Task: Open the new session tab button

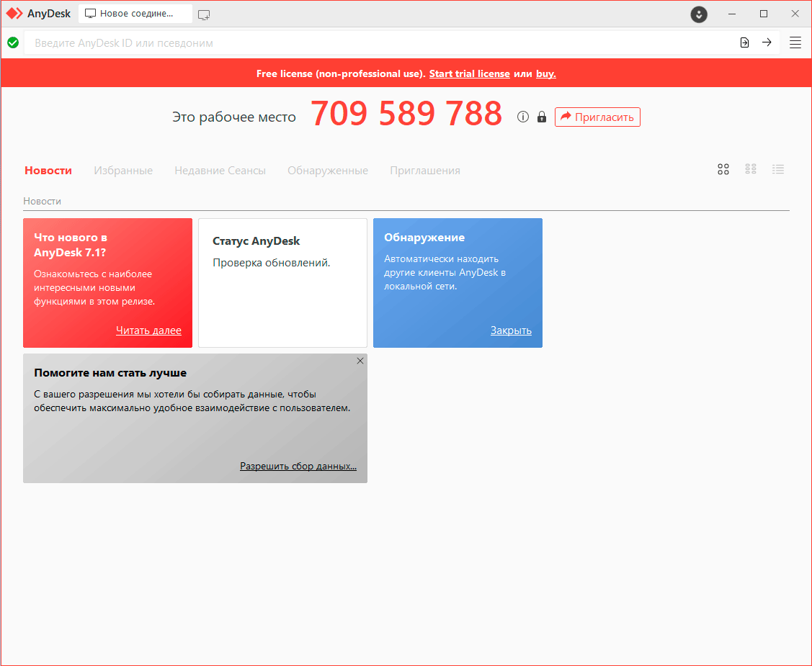Action: point(204,14)
